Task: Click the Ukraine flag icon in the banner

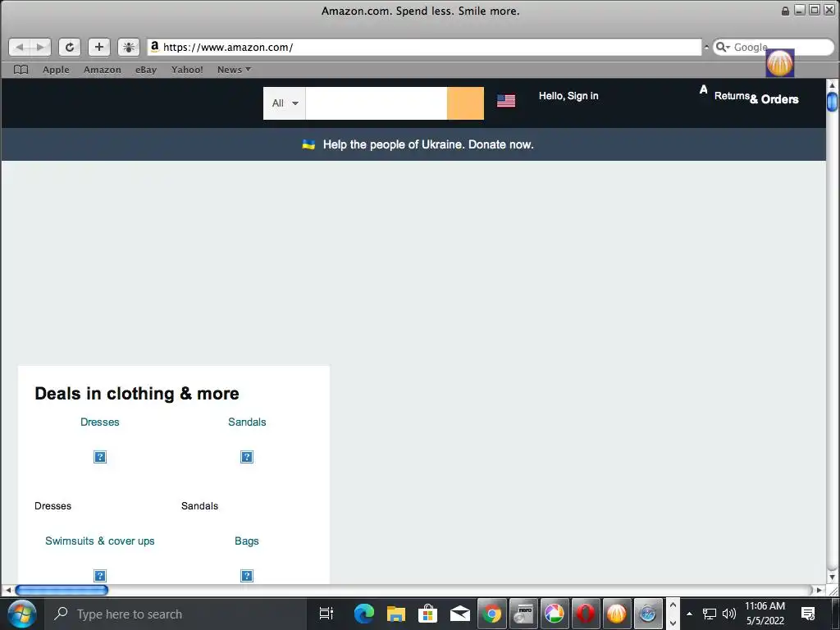Action: (308, 144)
